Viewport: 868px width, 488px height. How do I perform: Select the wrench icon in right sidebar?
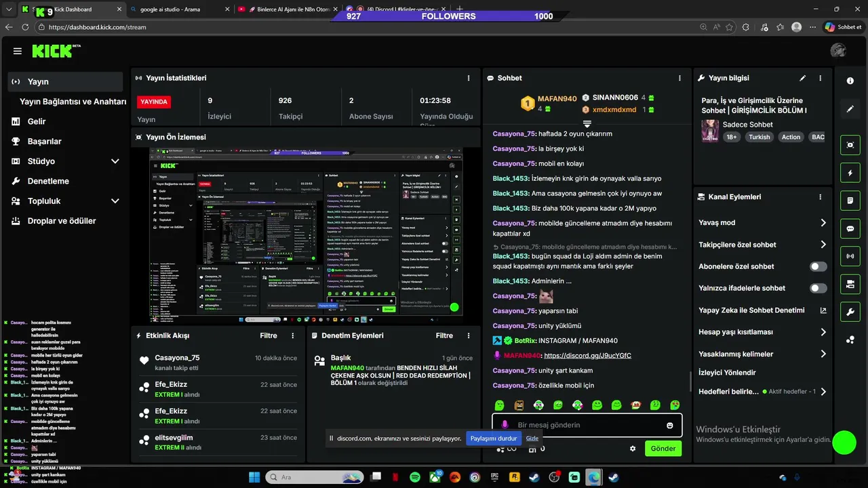(x=850, y=312)
